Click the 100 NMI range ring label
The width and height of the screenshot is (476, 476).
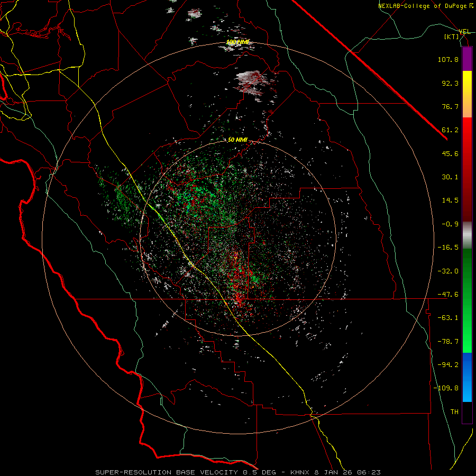click(x=237, y=42)
